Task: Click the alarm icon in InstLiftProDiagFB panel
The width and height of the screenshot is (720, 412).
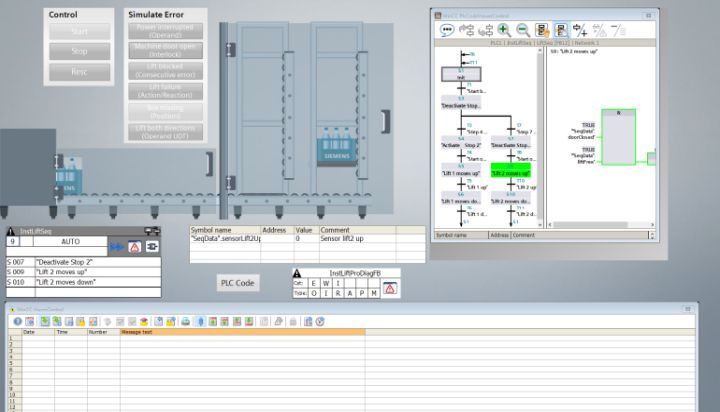Action: click(x=390, y=288)
